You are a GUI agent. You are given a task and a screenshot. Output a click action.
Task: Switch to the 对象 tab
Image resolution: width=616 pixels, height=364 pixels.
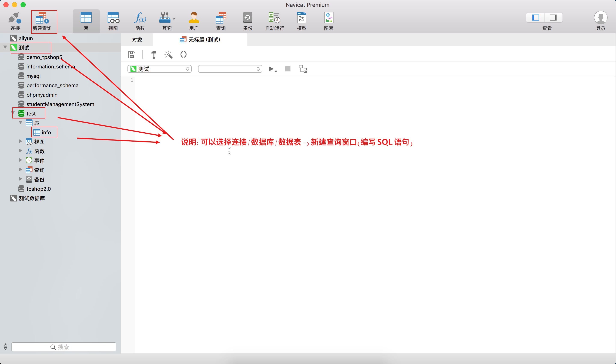[137, 40]
